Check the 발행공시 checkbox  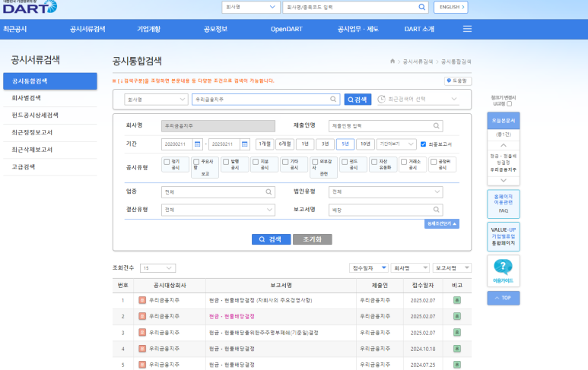[226, 162]
